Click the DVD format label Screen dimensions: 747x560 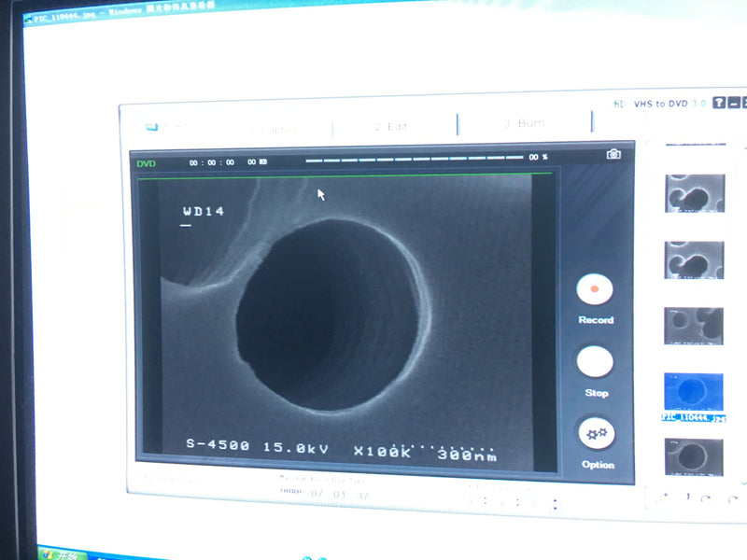pyautogui.click(x=147, y=164)
